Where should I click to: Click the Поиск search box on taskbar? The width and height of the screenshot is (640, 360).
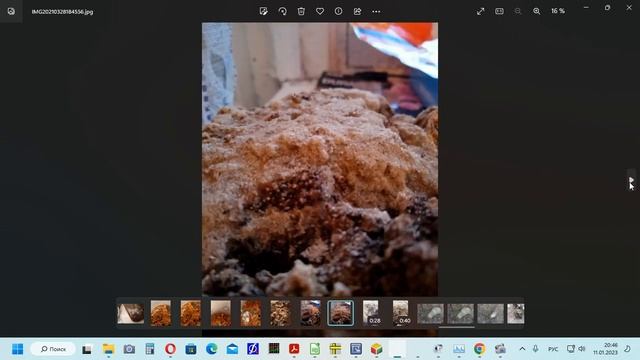(x=53, y=349)
